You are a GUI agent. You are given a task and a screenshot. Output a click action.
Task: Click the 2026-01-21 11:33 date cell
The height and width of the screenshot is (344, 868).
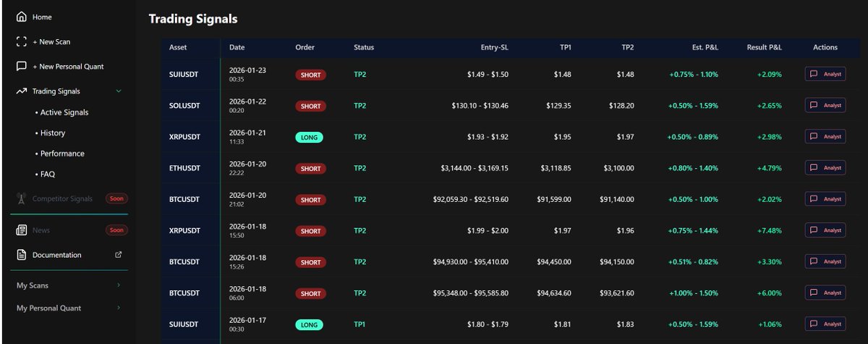[247, 136]
